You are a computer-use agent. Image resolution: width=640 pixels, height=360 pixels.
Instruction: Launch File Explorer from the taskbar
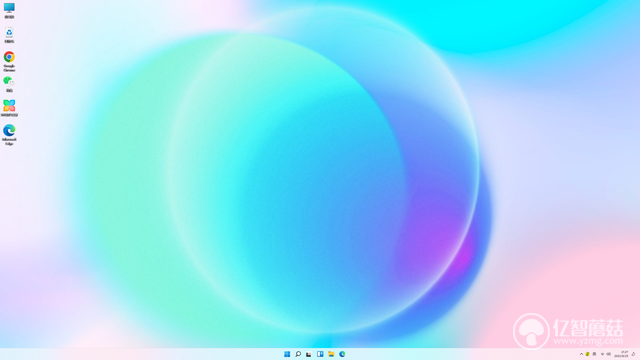tap(331, 354)
